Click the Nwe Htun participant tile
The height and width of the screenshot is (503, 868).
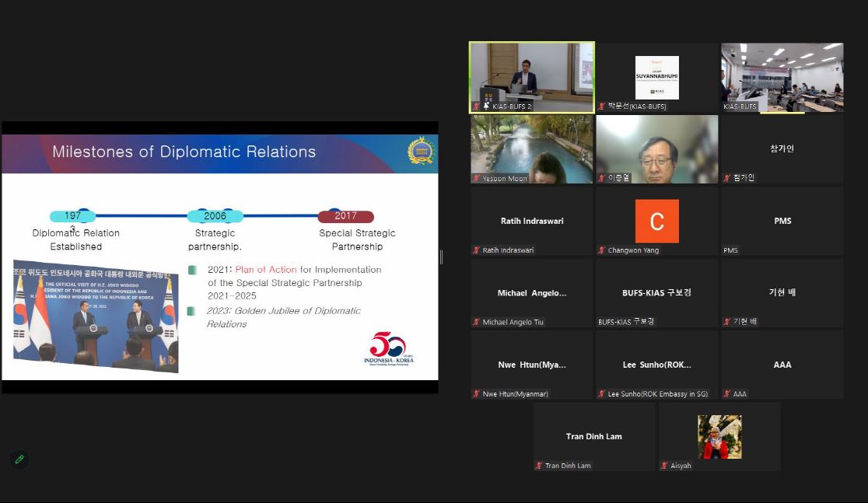[531, 365]
